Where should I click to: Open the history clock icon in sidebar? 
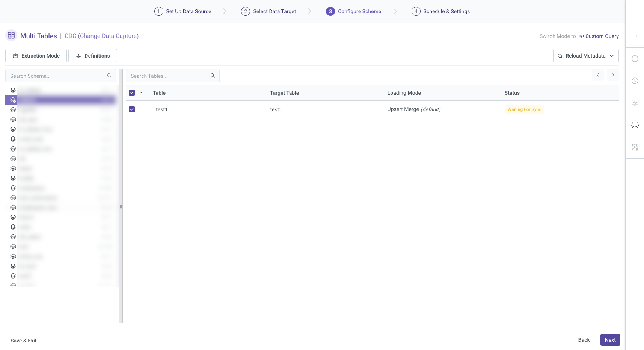[x=635, y=81]
